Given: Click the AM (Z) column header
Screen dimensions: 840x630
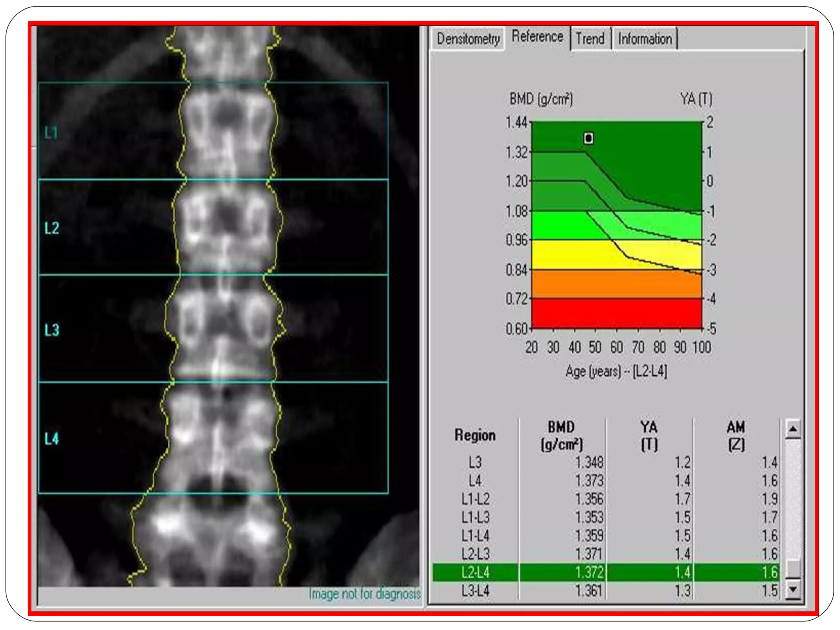Looking at the screenshot, I should click(735, 436).
